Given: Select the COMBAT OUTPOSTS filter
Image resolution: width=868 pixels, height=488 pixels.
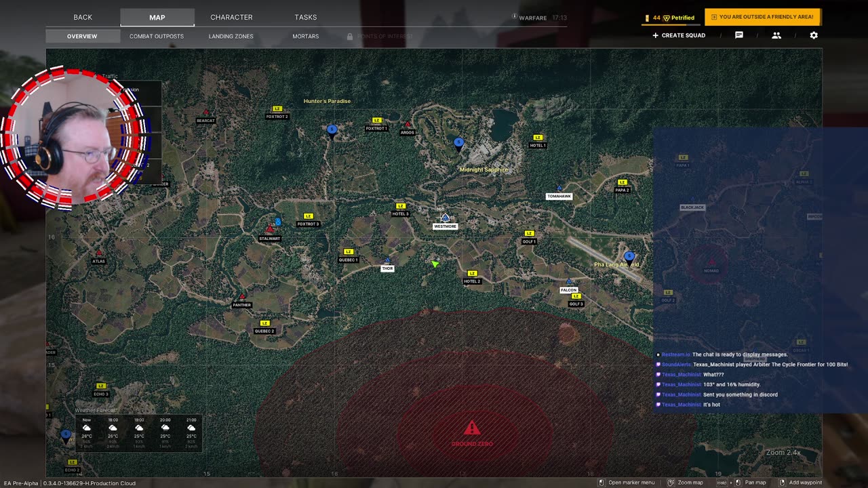Looking at the screenshot, I should coord(157,36).
